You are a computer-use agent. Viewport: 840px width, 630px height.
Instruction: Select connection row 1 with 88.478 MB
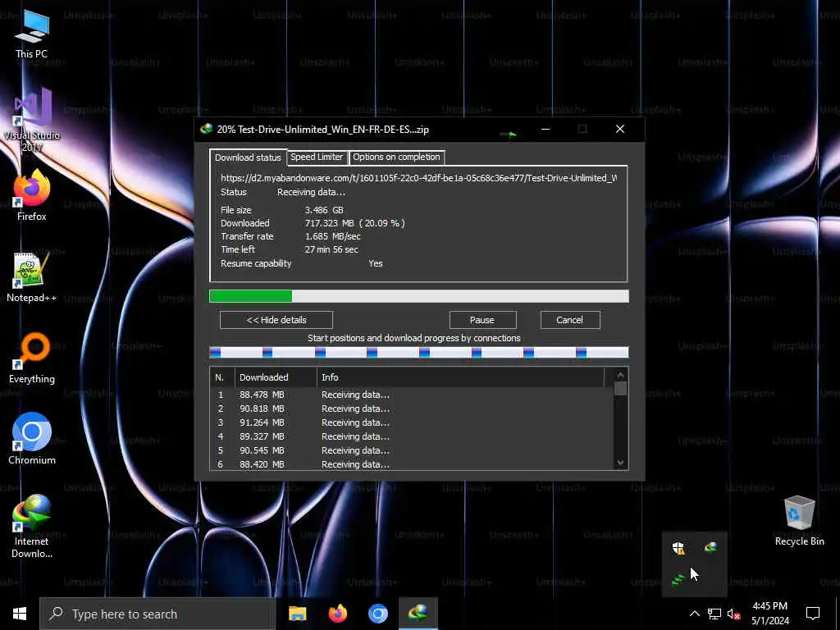412,395
